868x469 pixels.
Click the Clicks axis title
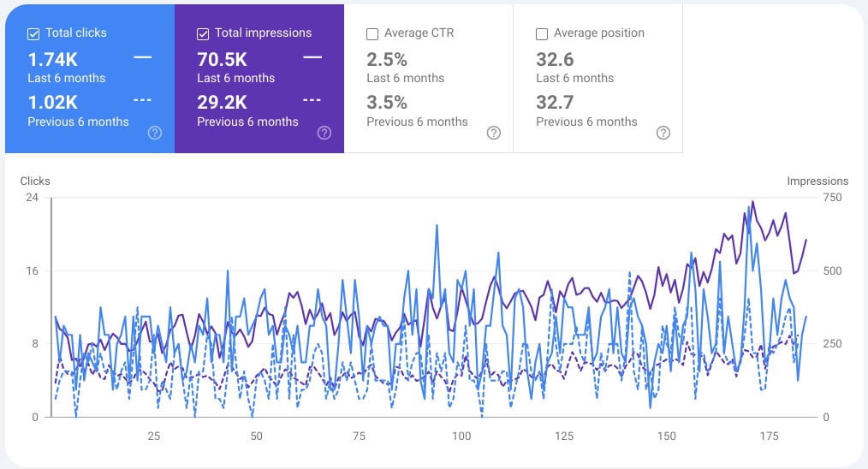point(35,181)
